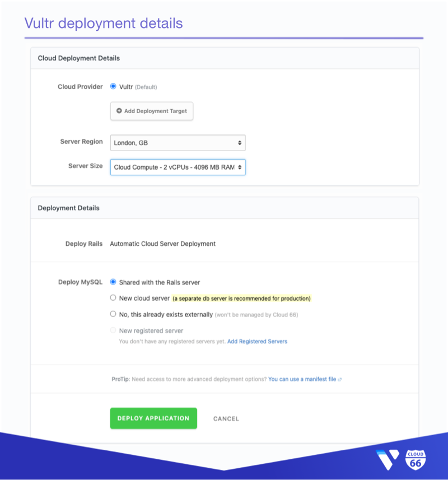
Task: Select 'Shared with the Rails server' option
Action: (113, 282)
